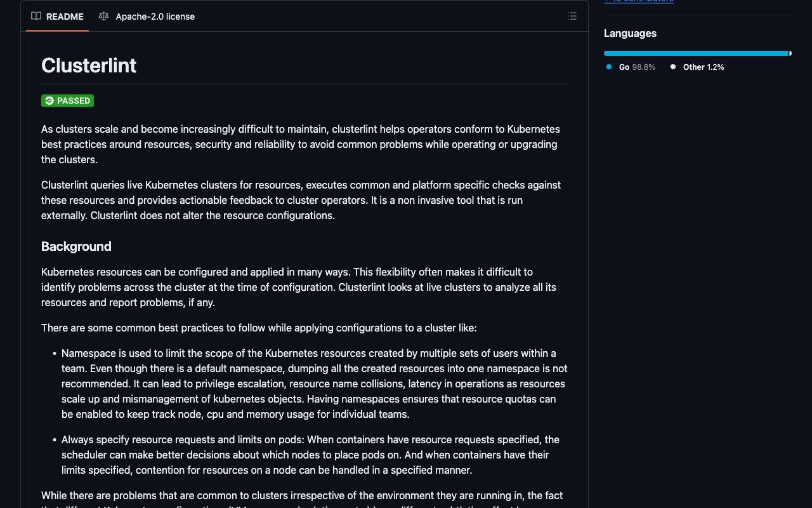
Task: Open the README tab
Action: (x=57, y=17)
